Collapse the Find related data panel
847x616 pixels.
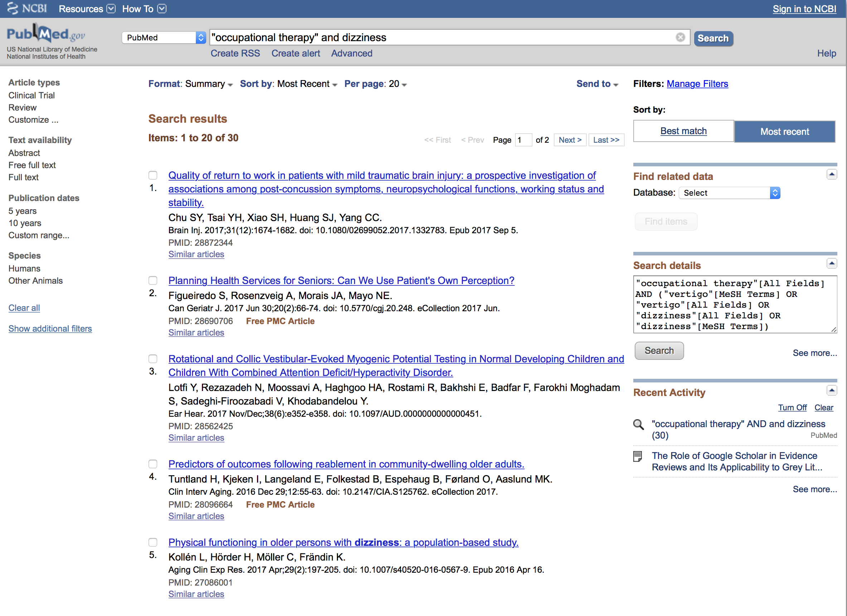[831, 174]
